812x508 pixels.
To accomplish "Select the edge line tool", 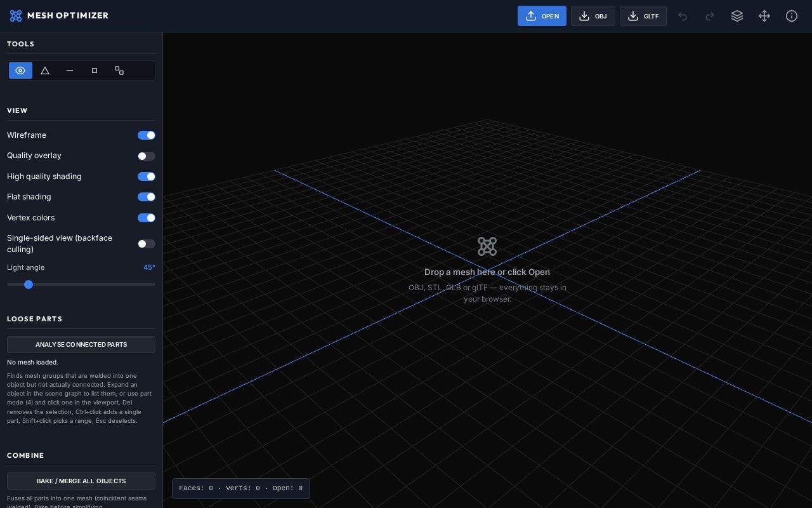I will [70, 70].
